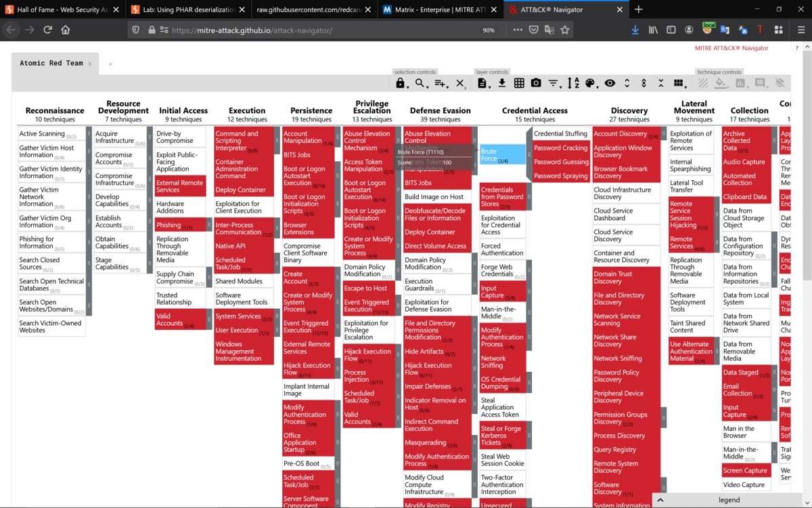Select the Valid Accounts technique in Initial Access
Image resolution: width=812 pixels, height=508 pixels.
click(180, 320)
